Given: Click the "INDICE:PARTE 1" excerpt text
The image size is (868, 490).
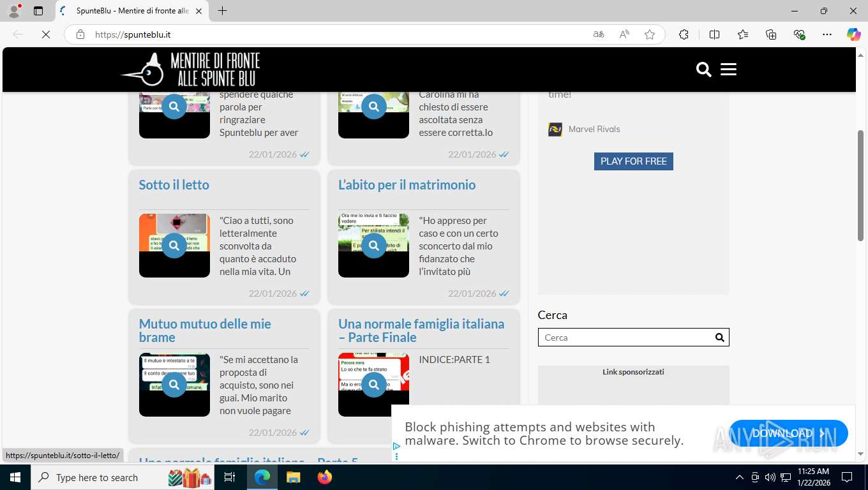Looking at the screenshot, I should click(454, 359).
